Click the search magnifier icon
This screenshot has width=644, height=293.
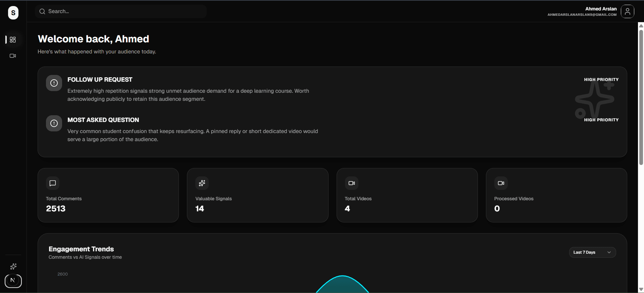42,11
